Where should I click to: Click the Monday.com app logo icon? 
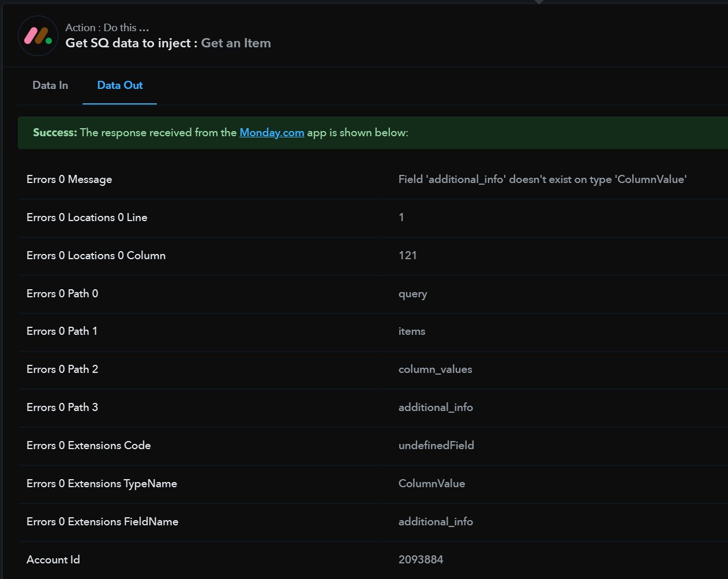coord(38,36)
